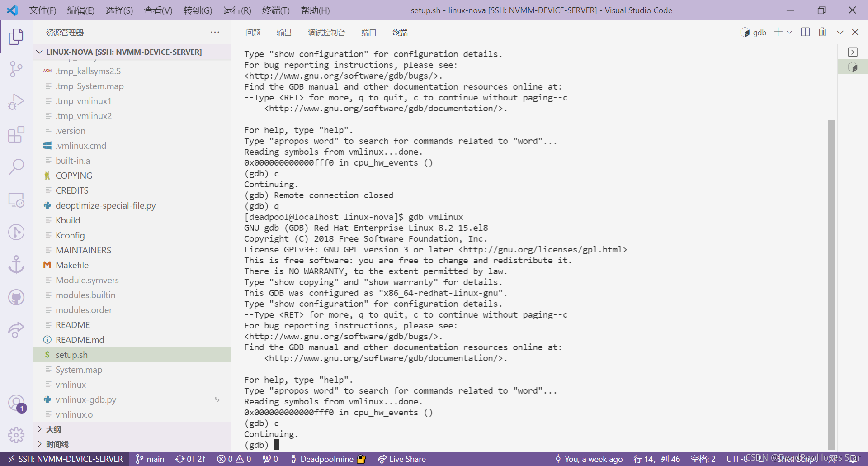Close the terminal panel

(855, 32)
